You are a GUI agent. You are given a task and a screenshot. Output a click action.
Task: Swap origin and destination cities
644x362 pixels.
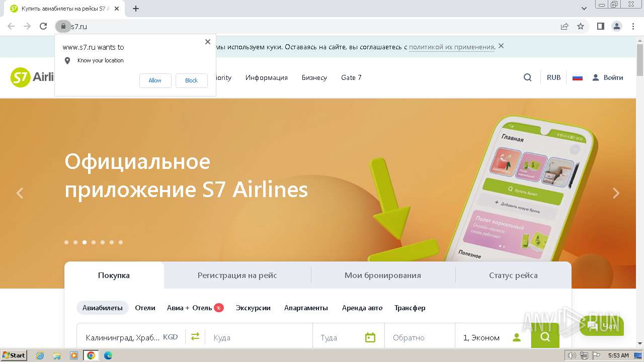click(195, 336)
